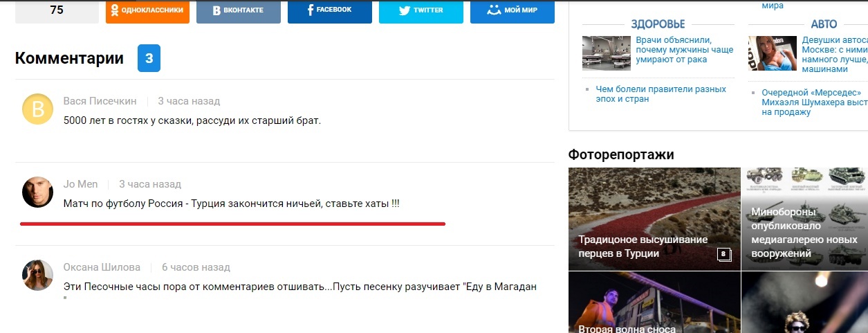Click the username Вася Писечкин
Image resolution: width=868 pixels, height=333 pixels.
pos(100,101)
